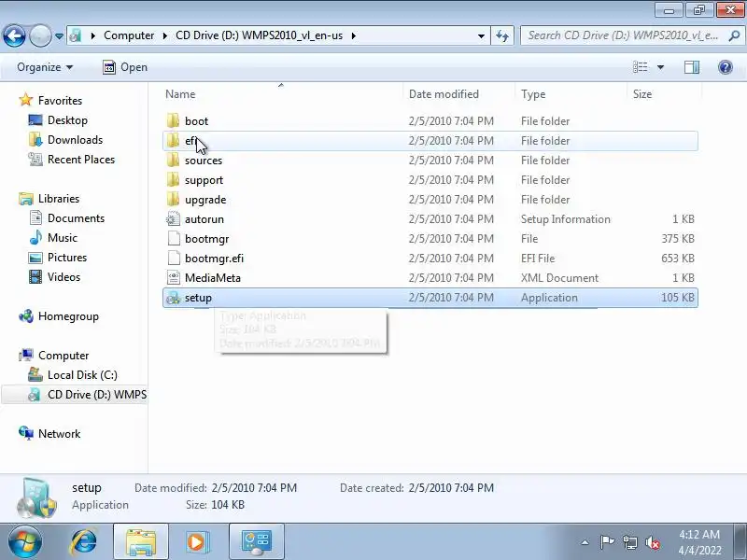Open Recent Places in Favorites
The height and width of the screenshot is (560, 747).
[81, 159]
